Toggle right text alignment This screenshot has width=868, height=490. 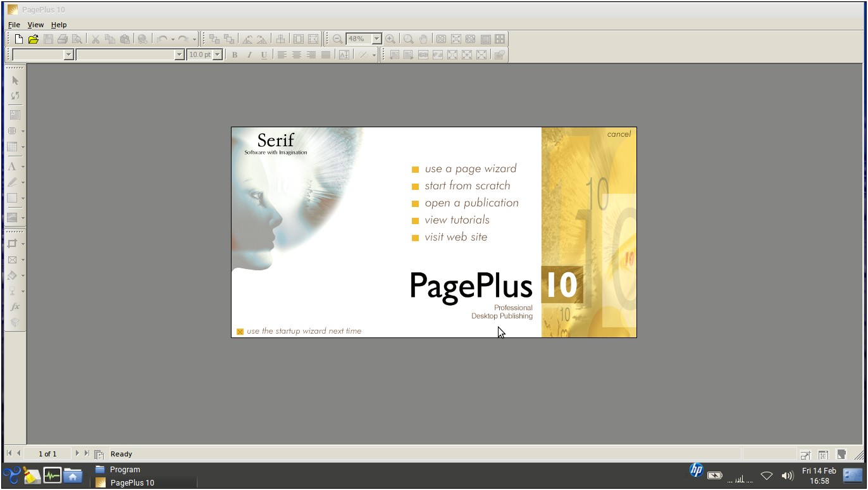pos(311,55)
